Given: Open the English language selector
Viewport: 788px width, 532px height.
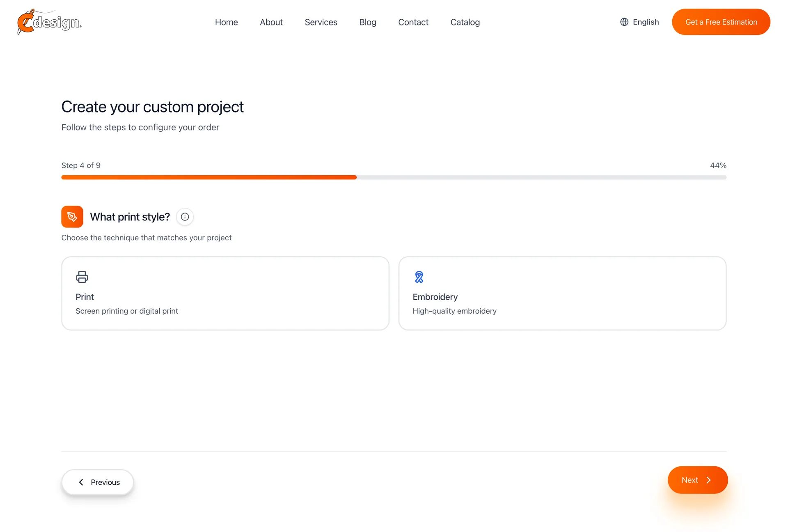Looking at the screenshot, I should click(639, 22).
